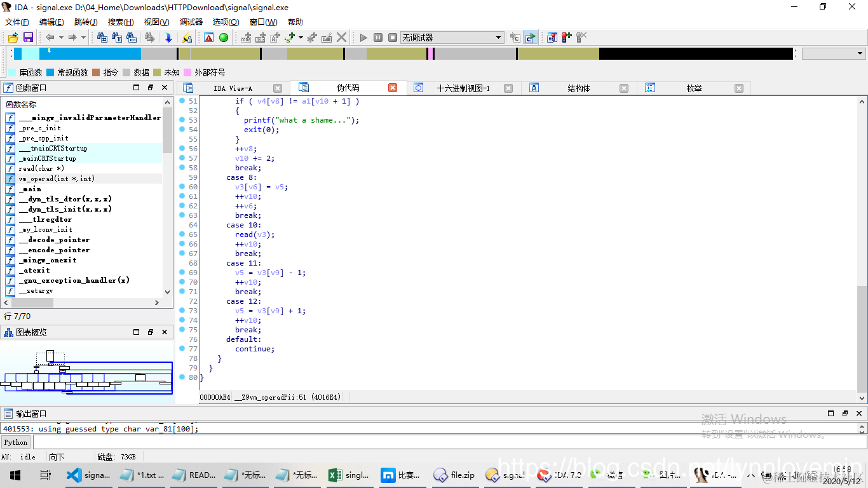Click the gray X undefine icon
This screenshot has width=868, height=488.
click(x=342, y=37)
